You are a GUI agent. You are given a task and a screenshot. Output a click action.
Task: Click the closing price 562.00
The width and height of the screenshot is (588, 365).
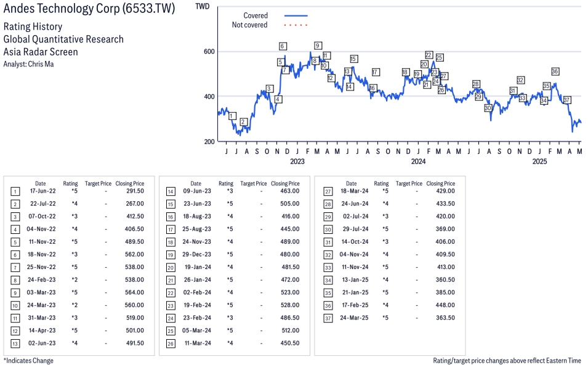(x=135, y=254)
